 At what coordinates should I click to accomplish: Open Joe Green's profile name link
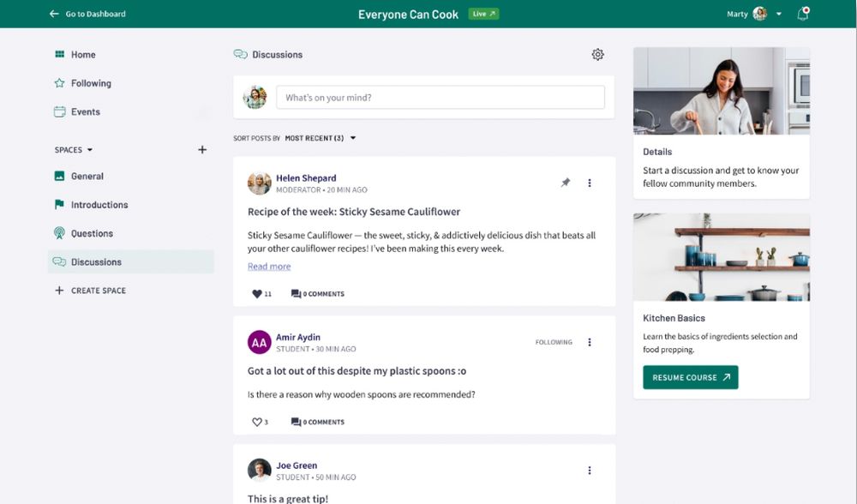point(297,465)
